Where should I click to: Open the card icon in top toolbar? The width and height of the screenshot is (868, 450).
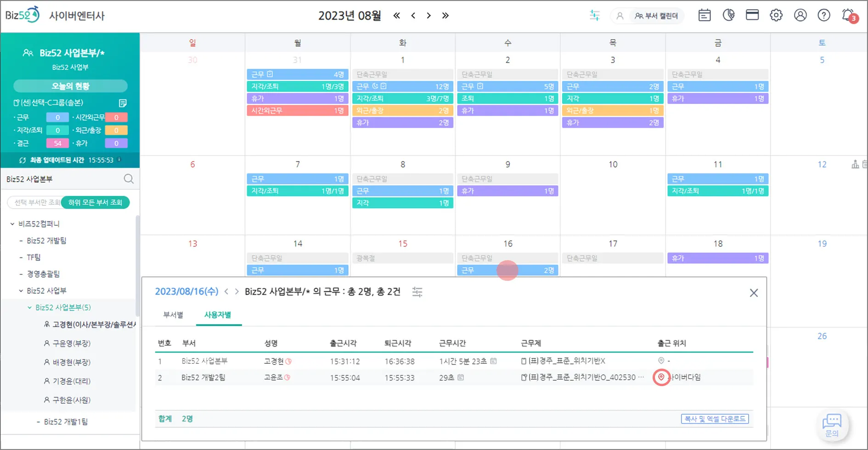point(752,15)
